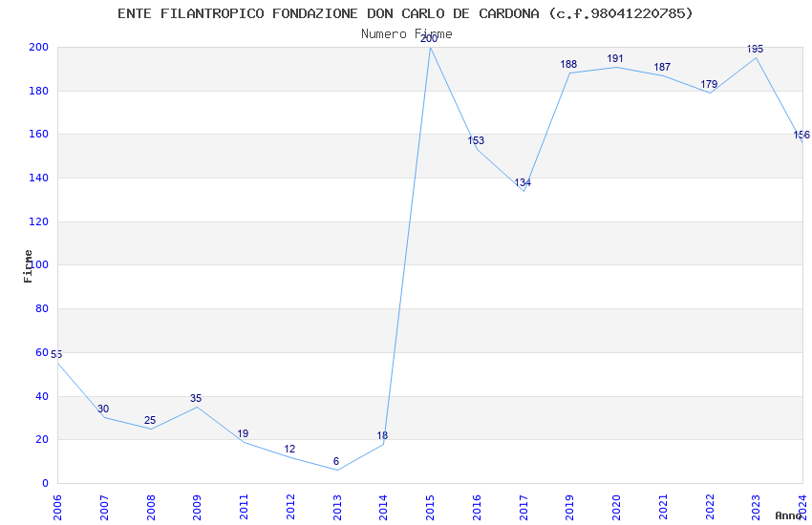The width and height of the screenshot is (812, 525).
Task: Click the data label 187
Action: 662,67
